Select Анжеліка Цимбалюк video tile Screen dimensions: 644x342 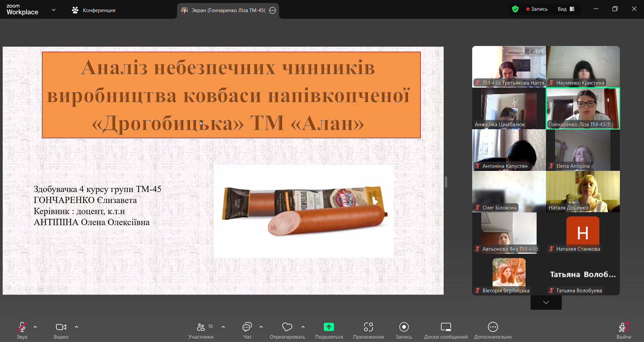(509, 108)
